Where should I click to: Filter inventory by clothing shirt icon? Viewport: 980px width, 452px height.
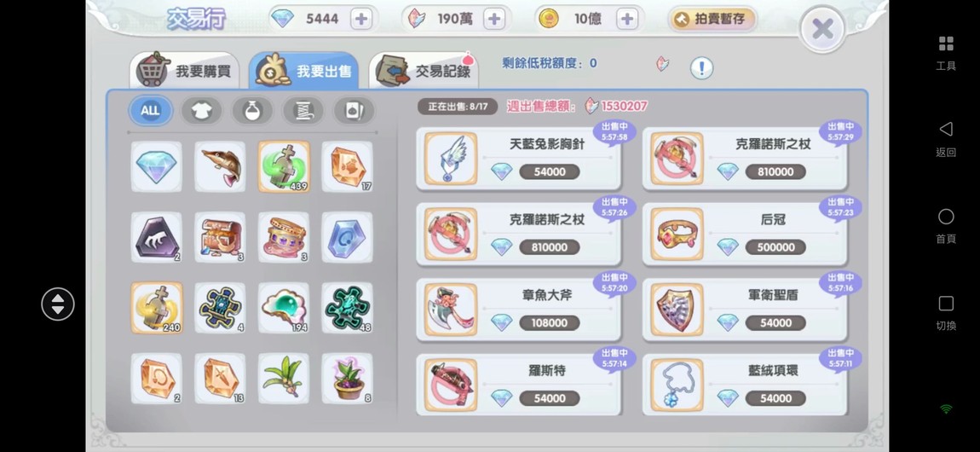(201, 111)
